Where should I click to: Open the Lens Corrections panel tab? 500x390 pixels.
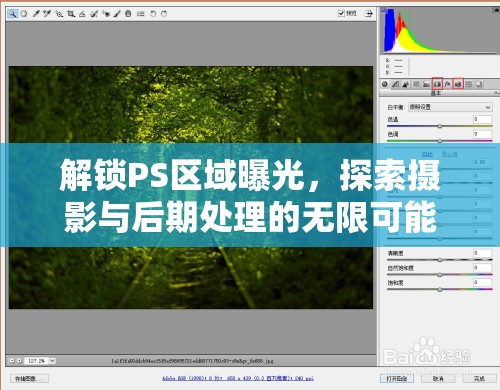[x=437, y=84]
